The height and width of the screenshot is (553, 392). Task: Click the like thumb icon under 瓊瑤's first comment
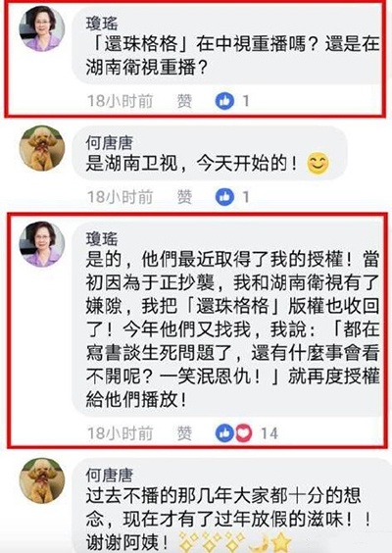pyautogui.click(x=224, y=101)
